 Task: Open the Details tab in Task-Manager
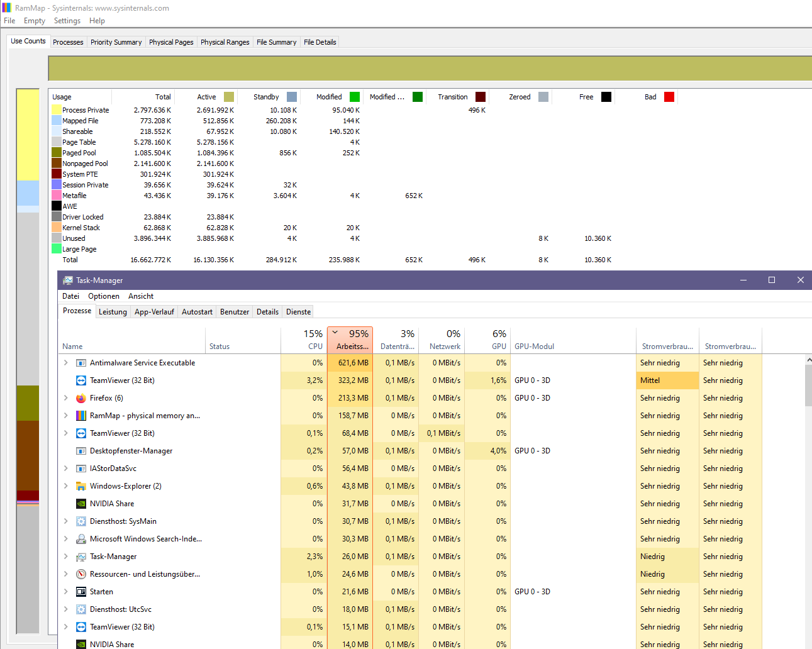pos(267,312)
